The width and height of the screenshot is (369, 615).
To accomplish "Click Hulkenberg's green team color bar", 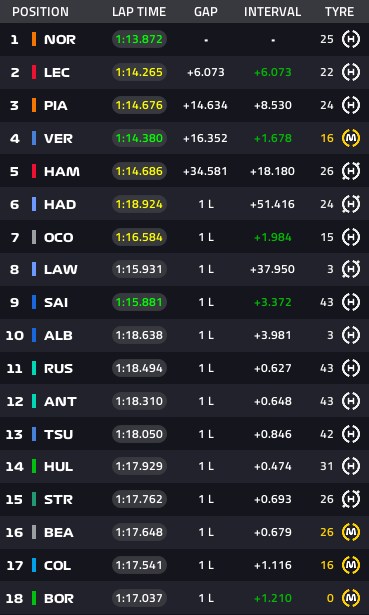I will tap(34, 466).
